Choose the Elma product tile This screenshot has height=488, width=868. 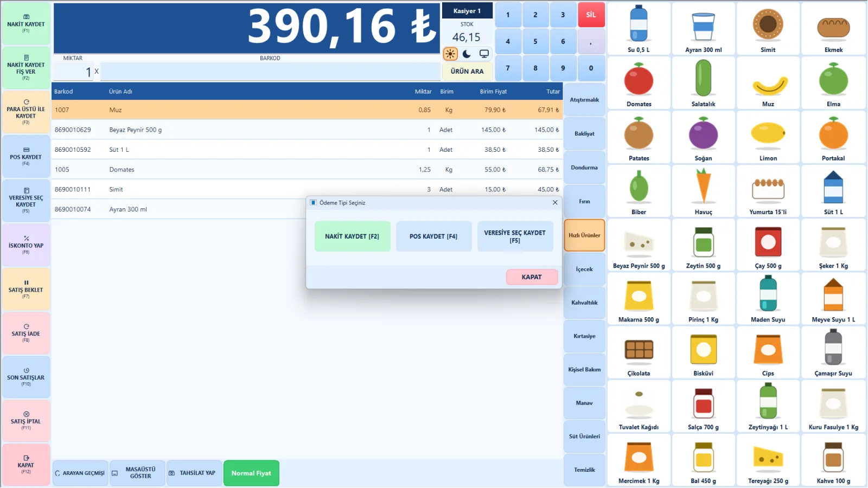[x=833, y=83]
